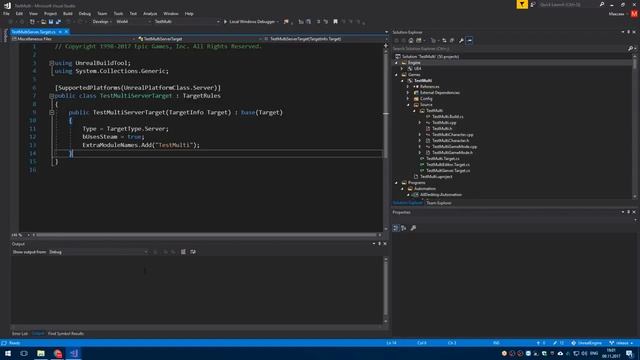Click the Open File folder icon in toolbar
The image size is (640, 360).
click(x=43, y=22)
